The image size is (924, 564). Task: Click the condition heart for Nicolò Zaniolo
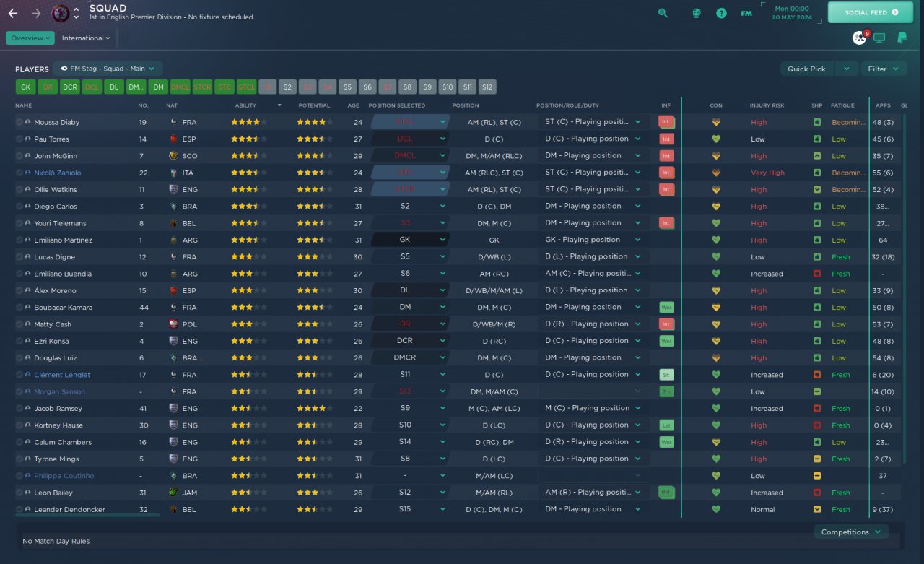[716, 173]
